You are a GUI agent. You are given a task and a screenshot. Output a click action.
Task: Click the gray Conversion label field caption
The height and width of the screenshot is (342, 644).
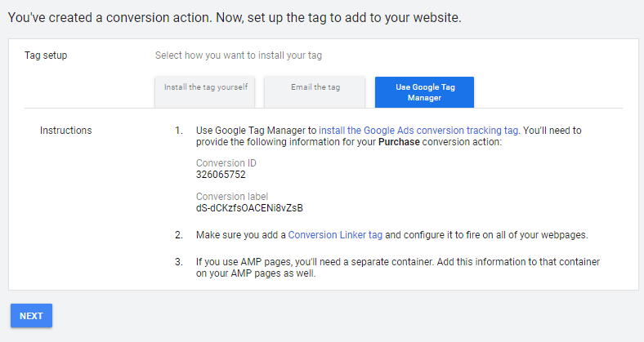[x=232, y=196]
